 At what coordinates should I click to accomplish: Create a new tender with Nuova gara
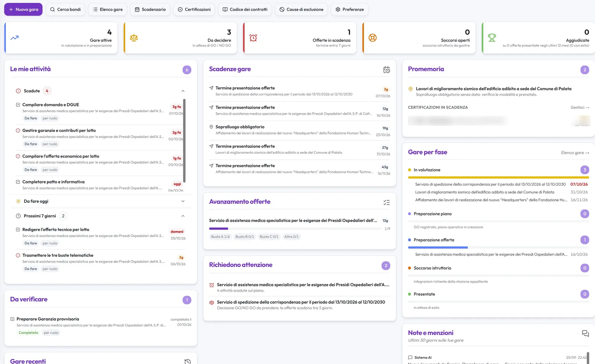coord(23,9)
